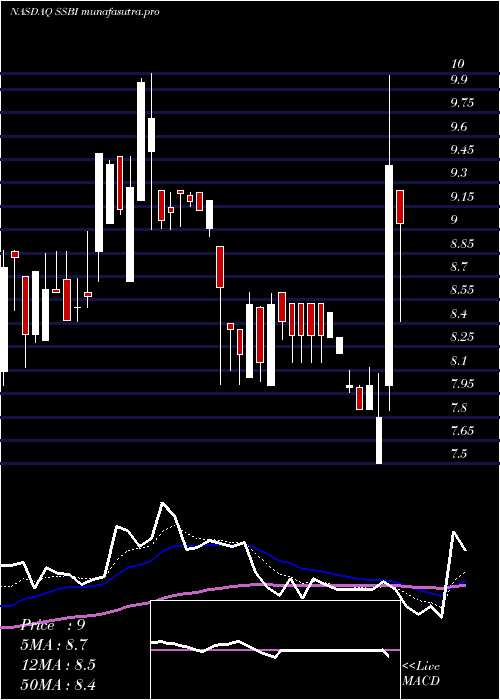This screenshot has width=500, height=700.
Task: Click the 10 price axis label
Action: [x=458, y=63]
